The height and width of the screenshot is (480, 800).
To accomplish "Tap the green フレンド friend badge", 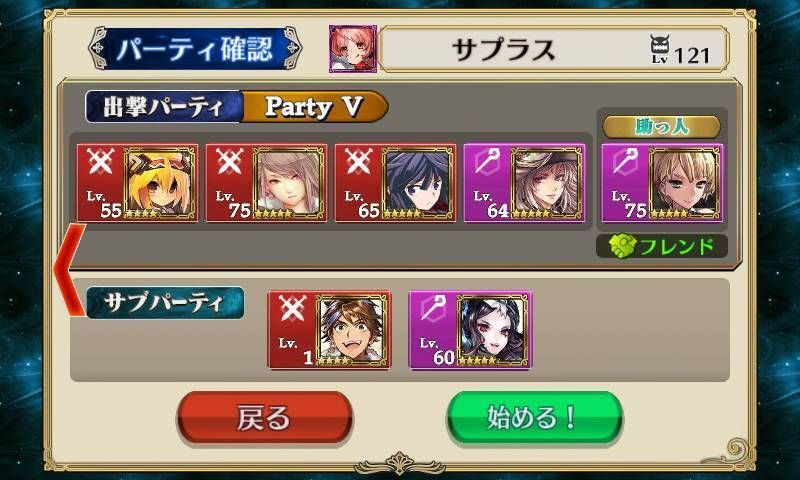I will (662, 246).
